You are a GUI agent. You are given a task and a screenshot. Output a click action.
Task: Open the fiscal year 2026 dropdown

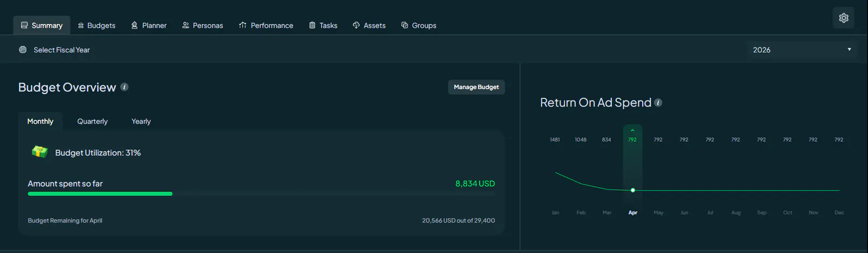(802, 49)
